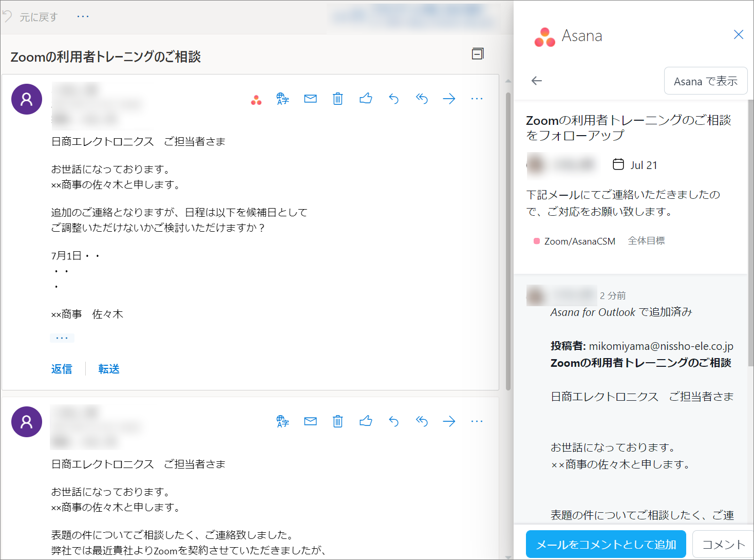Click the 転送 link in first message
The width and height of the screenshot is (754, 560).
click(109, 369)
